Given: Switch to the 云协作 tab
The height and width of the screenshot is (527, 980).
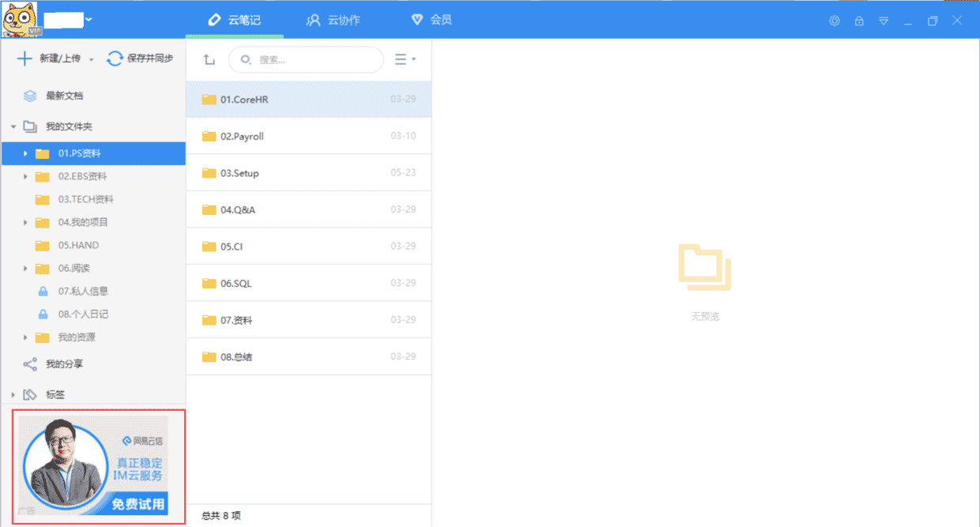Looking at the screenshot, I should click(x=334, y=20).
